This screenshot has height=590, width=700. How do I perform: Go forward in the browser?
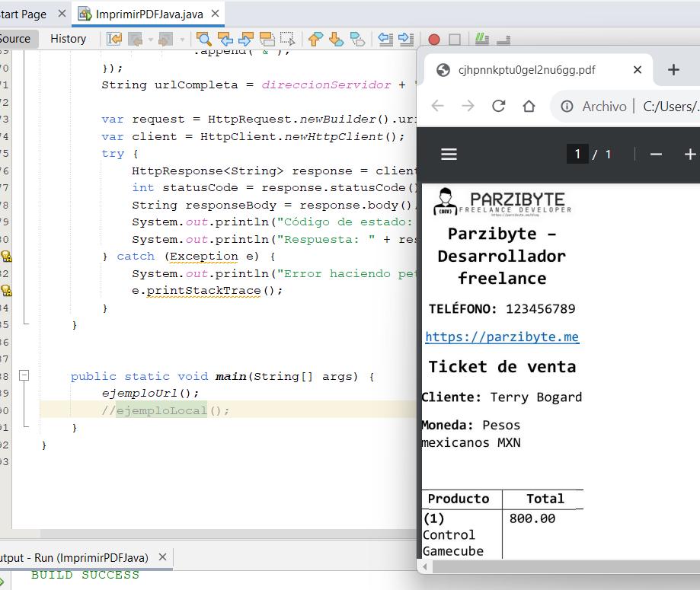click(468, 107)
